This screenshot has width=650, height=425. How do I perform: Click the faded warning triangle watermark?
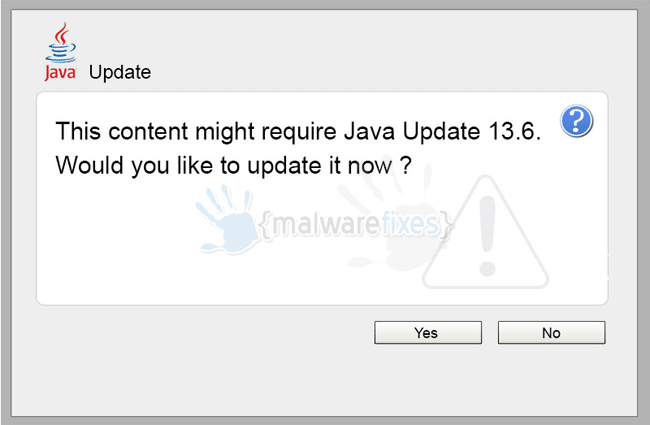[x=485, y=232]
